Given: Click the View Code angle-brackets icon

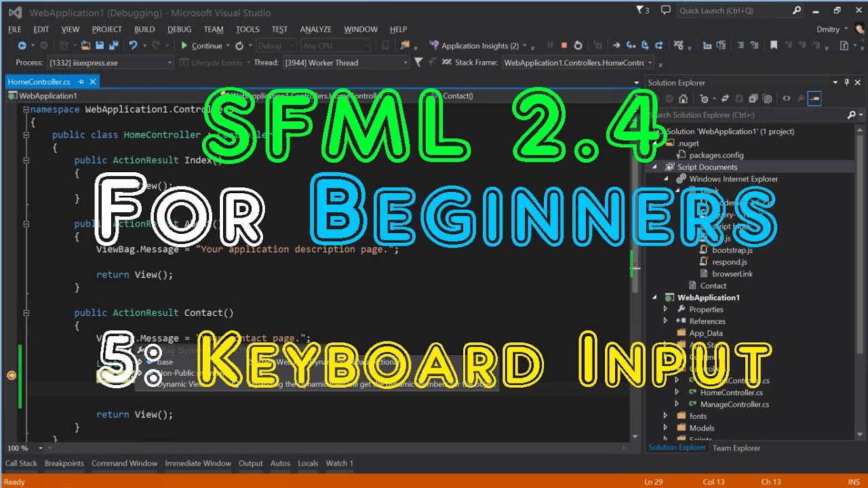Looking at the screenshot, I should [787, 98].
